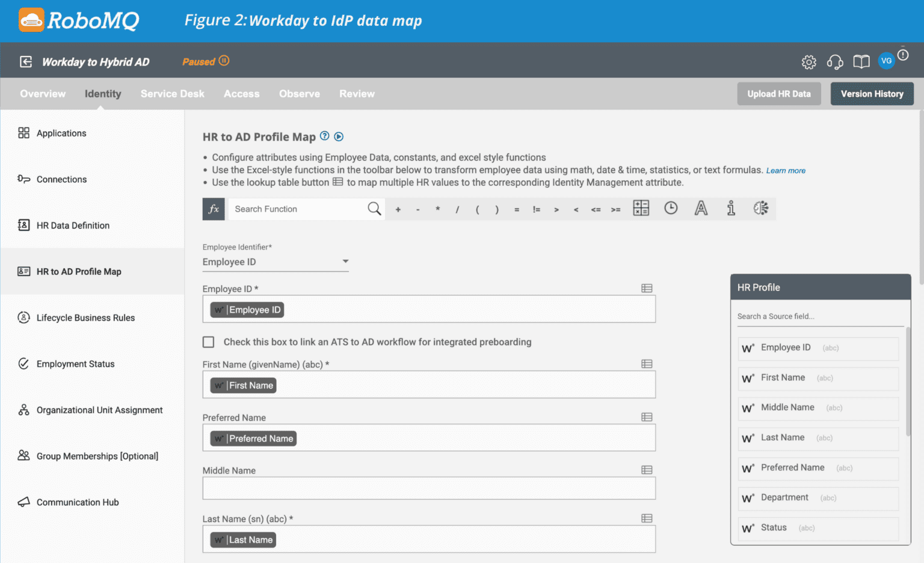Open the Learn more link
Viewport: 924px width, 563px height.
click(785, 170)
